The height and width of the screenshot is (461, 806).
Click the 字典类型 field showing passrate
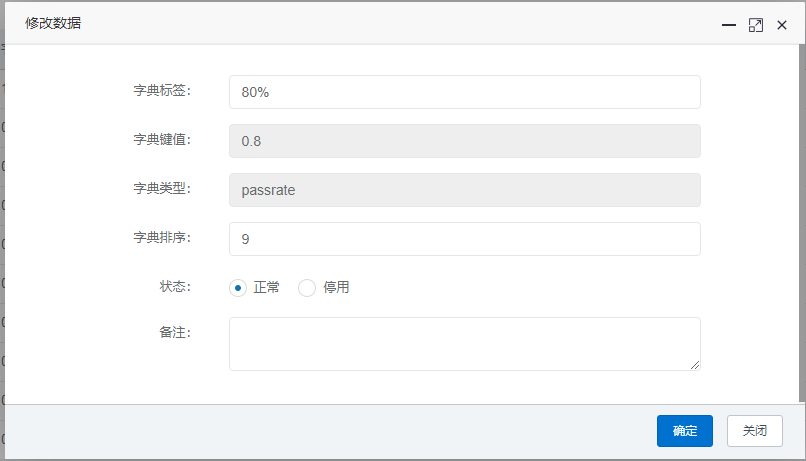(465, 190)
